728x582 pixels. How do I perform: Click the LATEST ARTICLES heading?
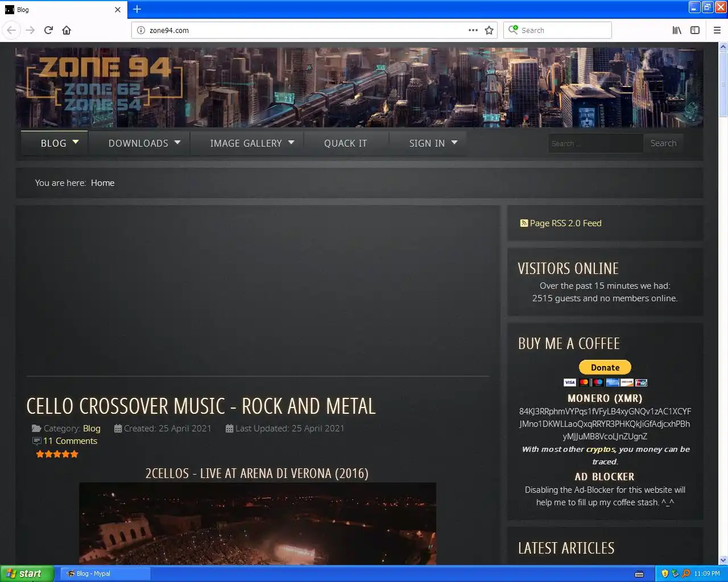click(x=566, y=548)
